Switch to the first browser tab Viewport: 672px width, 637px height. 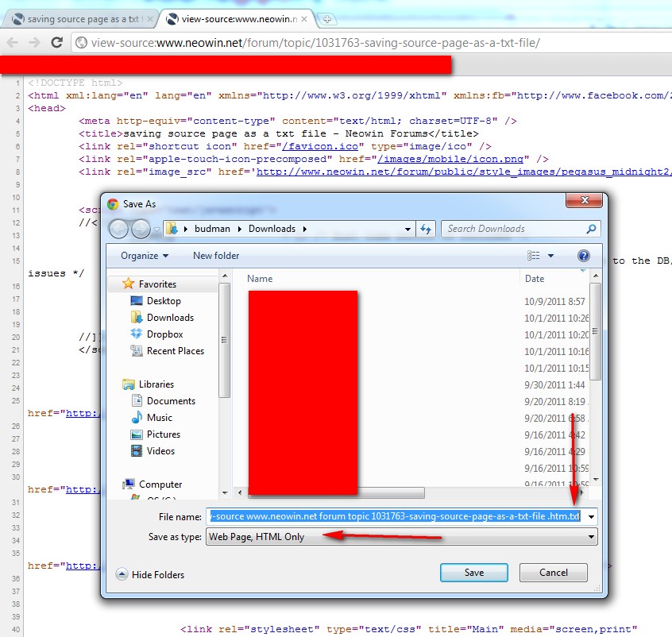coord(79,19)
